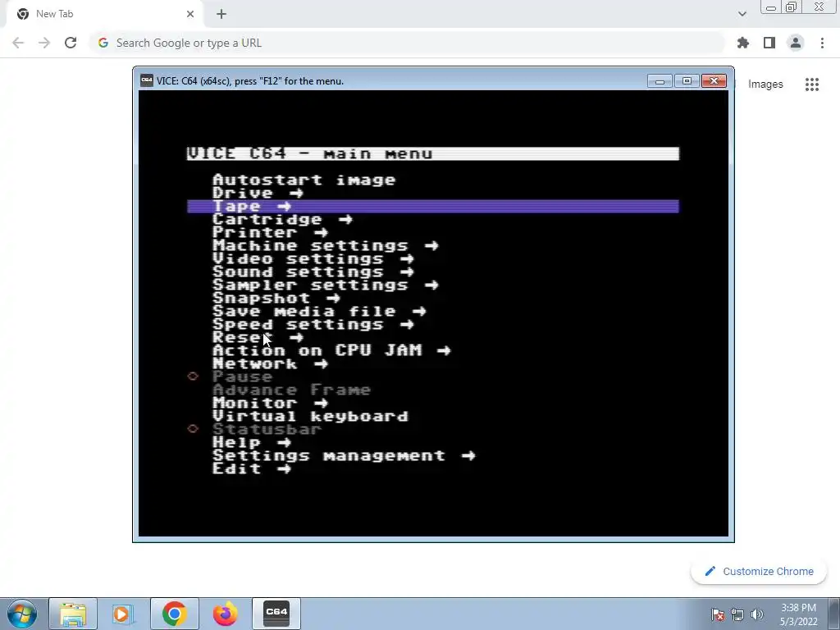840x630 pixels.
Task: Click Customize Chrome button
Action: [759, 571]
